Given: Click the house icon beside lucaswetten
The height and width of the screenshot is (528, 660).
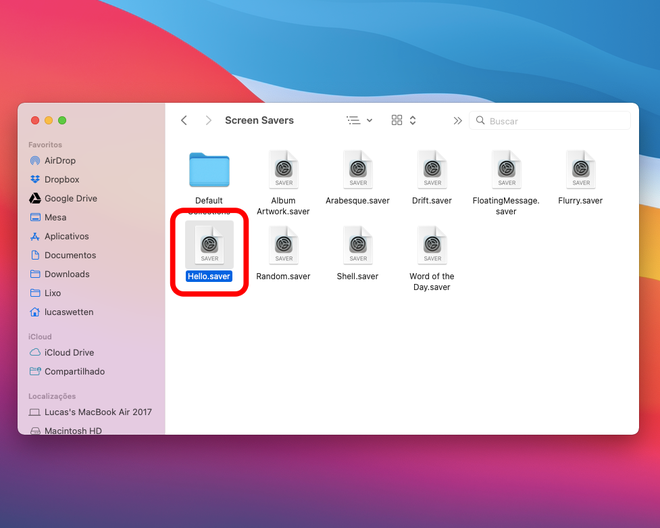Looking at the screenshot, I should tap(35, 312).
